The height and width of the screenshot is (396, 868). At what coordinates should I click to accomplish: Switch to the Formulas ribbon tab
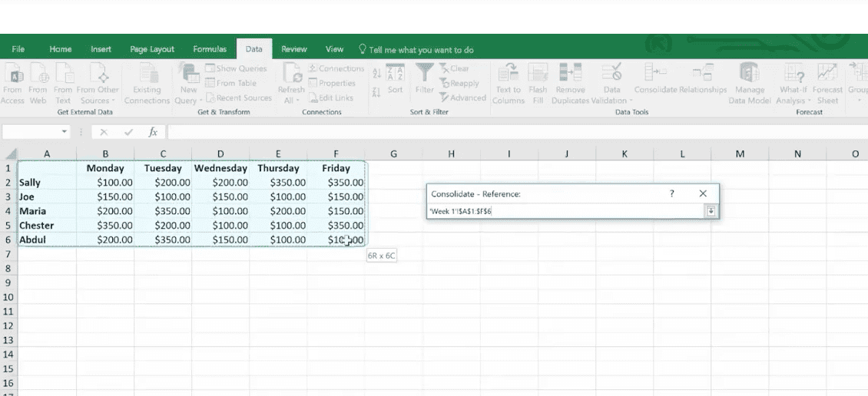210,49
